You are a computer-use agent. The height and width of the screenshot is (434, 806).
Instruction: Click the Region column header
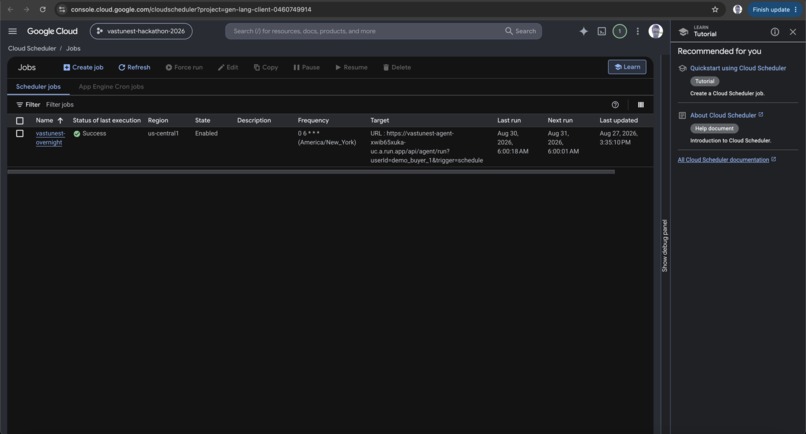click(x=158, y=120)
